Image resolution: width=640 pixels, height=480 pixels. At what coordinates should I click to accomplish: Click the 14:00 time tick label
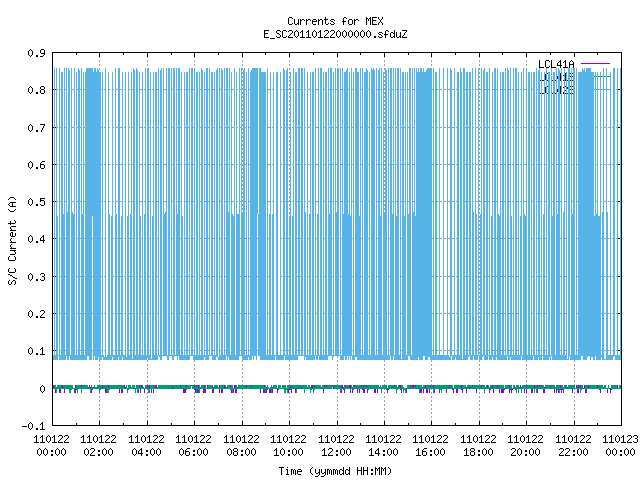pos(383,452)
